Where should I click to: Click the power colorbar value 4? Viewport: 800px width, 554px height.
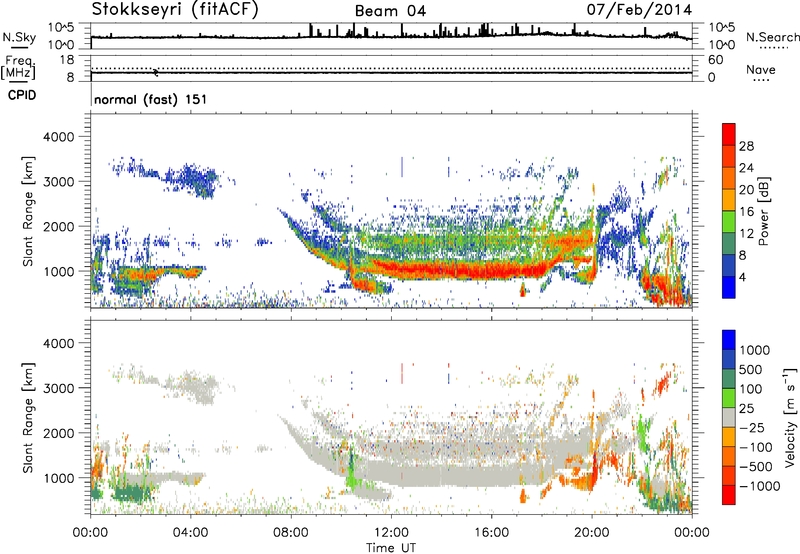[742, 278]
